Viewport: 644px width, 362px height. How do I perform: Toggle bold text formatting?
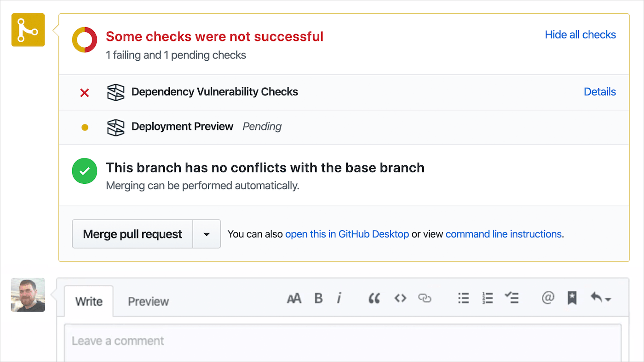point(318,299)
